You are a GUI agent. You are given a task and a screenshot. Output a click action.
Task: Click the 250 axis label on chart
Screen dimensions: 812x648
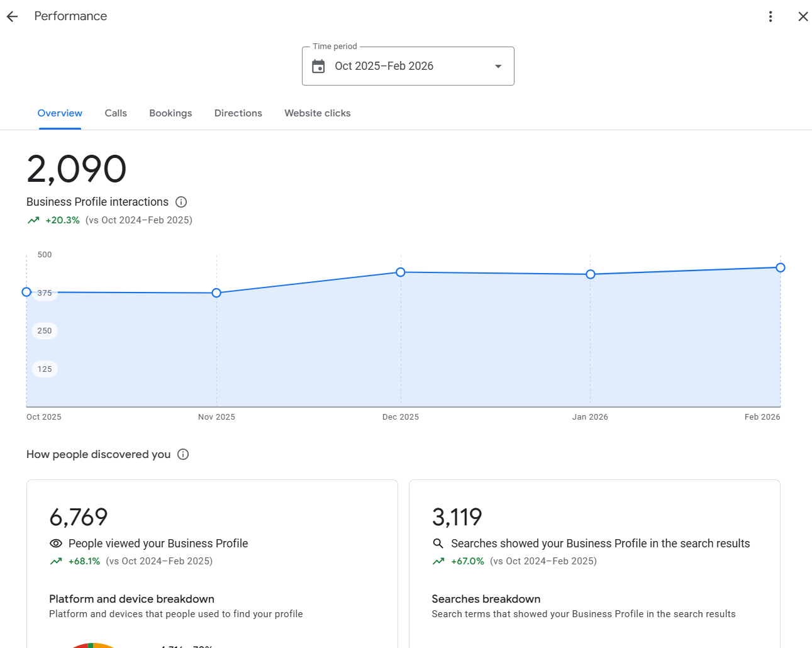click(45, 331)
